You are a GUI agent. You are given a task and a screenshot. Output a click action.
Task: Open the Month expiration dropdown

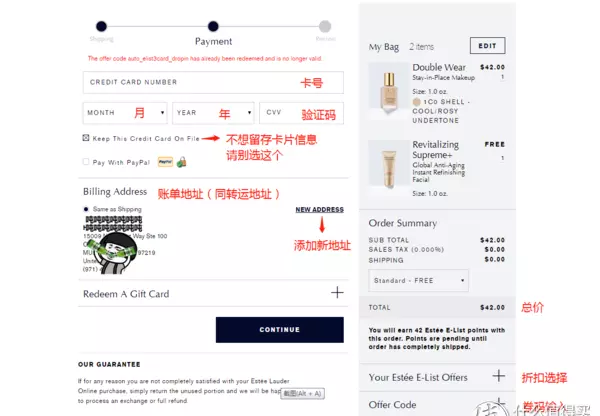click(125, 113)
